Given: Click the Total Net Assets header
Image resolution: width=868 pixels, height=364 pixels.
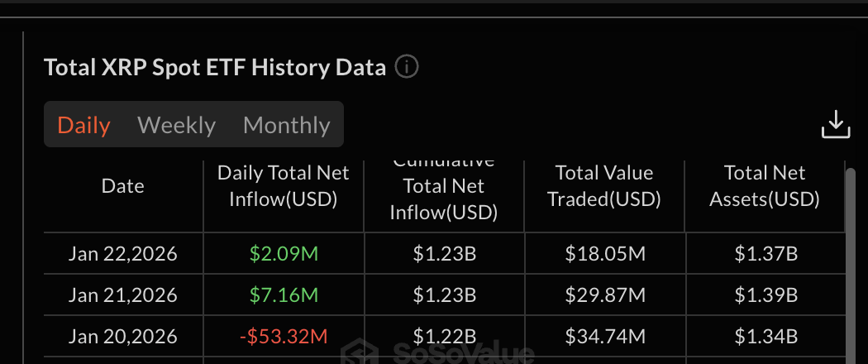Looking at the screenshot, I should 765,186.
